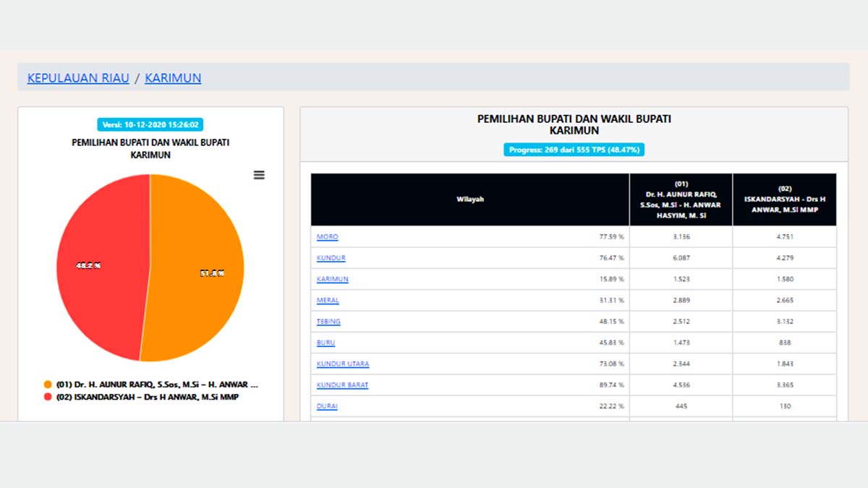The width and height of the screenshot is (868, 488).
Task: Open the KARIMUN breadcrumb link
Action: (173, 77)
